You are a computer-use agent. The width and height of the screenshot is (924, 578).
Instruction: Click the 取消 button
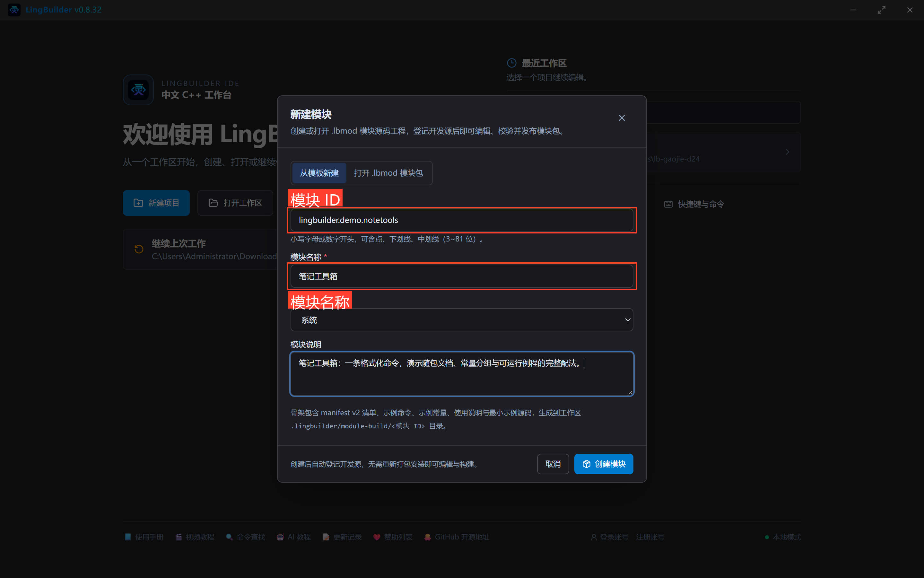tap(553, 464)
